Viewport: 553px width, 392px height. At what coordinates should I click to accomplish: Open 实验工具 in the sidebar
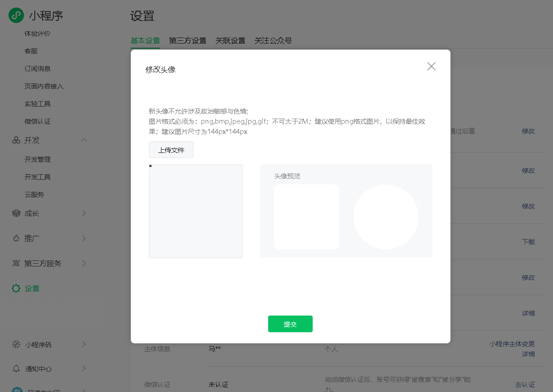(38, 104)
